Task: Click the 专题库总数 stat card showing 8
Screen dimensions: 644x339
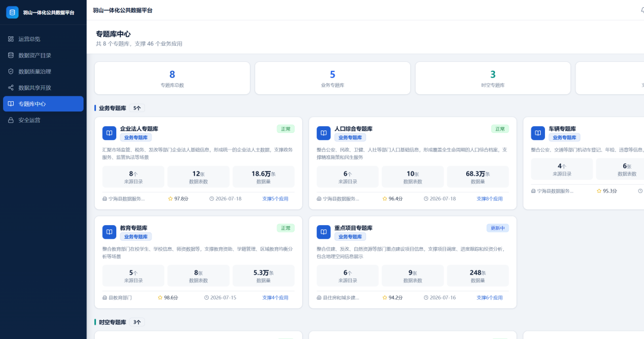Action: pos(172,78)
